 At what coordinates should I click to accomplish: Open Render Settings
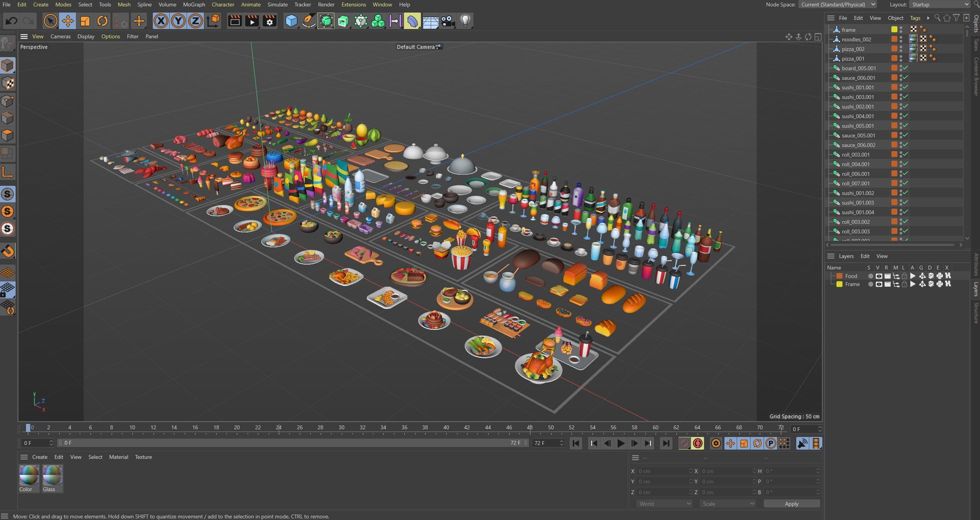[269, 21]
